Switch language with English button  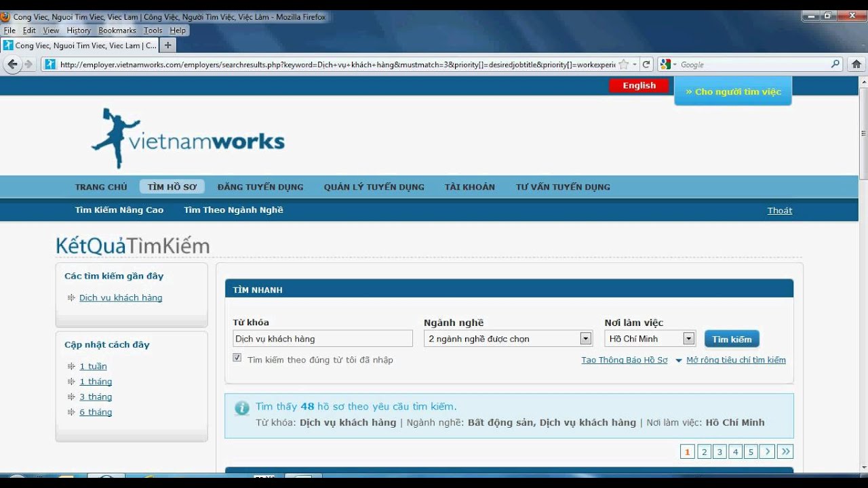click(639, 85)
